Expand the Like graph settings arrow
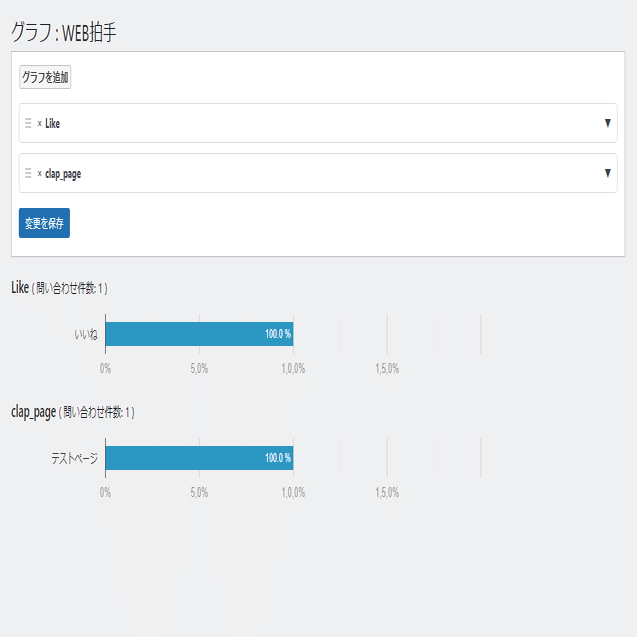This screenshot has height=637, width=637. point(607,123)
